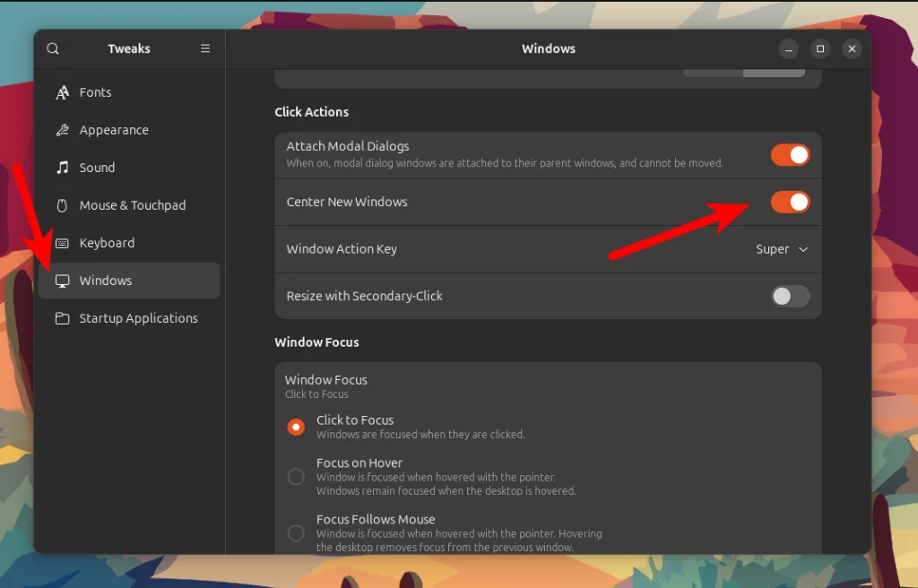Select the Click to Focus option
918x588 pixels.
pyautogui.click(x=296, y=428)
